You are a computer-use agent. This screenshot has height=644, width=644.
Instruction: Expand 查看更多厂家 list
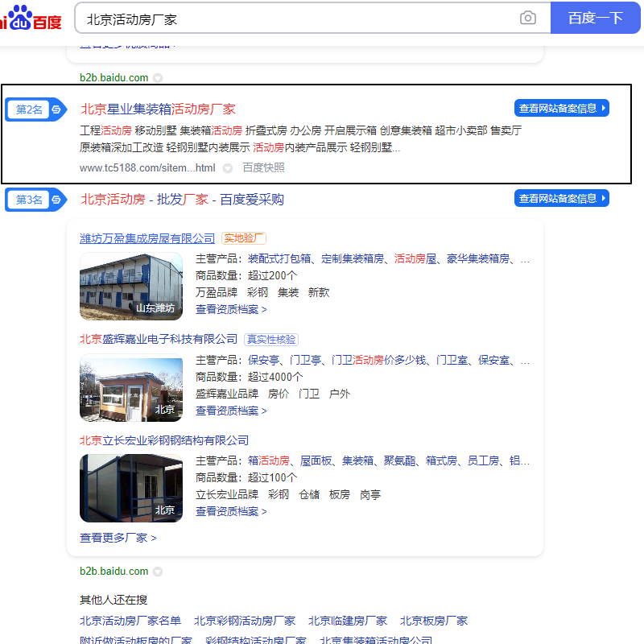click(x=118, y=538)
